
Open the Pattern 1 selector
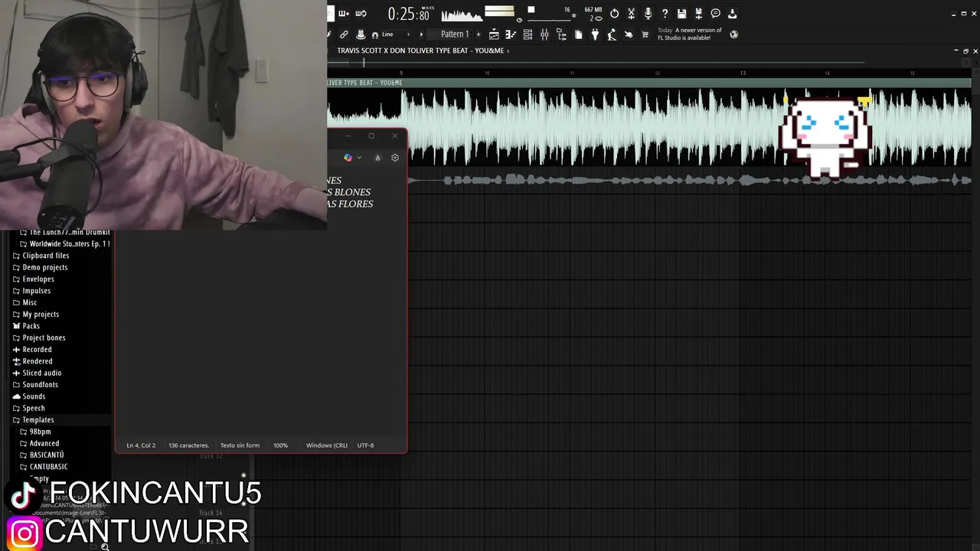455,34
